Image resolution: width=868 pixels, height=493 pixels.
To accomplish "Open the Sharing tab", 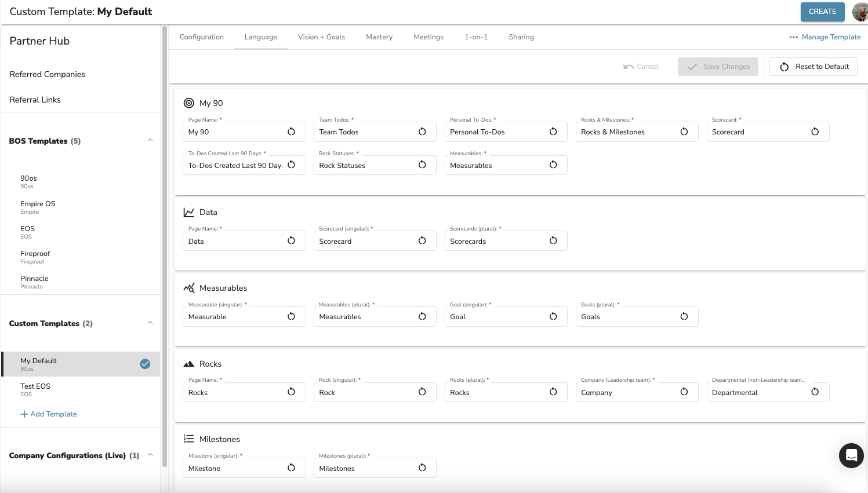I will pyautogui.click(x=521, y=37).
